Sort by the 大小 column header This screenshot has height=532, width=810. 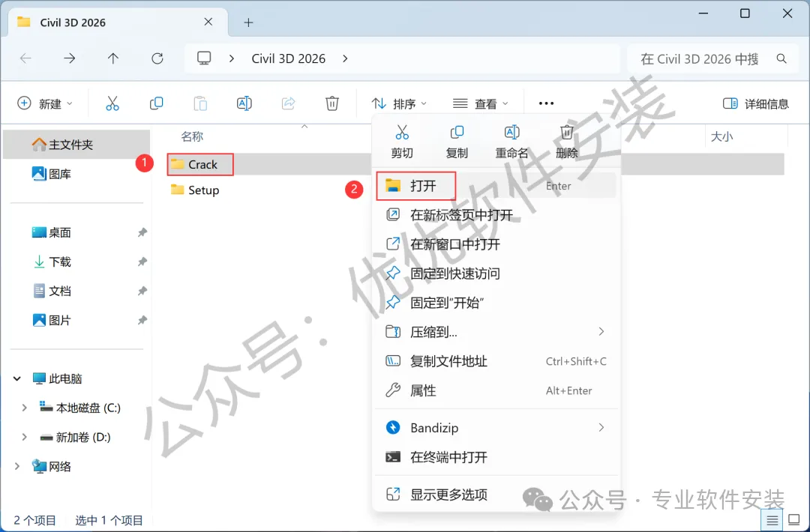721,136
